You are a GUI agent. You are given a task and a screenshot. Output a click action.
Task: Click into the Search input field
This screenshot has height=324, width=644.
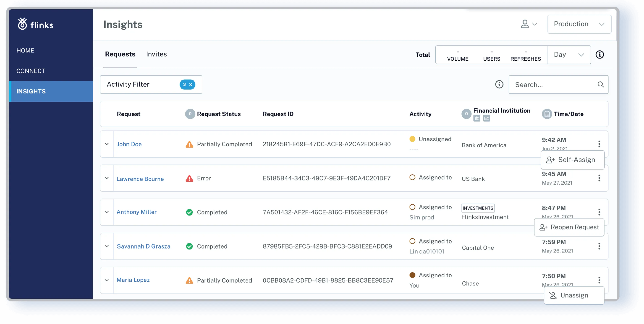tap(552, 85)
